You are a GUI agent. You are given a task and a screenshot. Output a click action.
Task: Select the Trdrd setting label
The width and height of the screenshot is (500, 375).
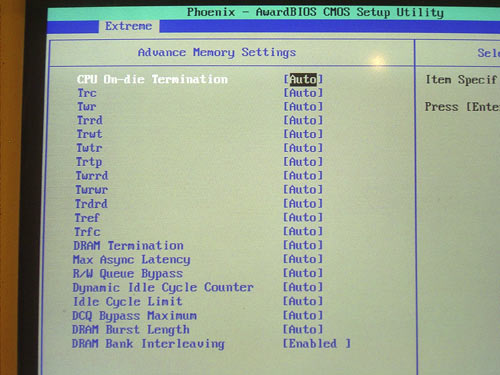[x=91, y=204]
